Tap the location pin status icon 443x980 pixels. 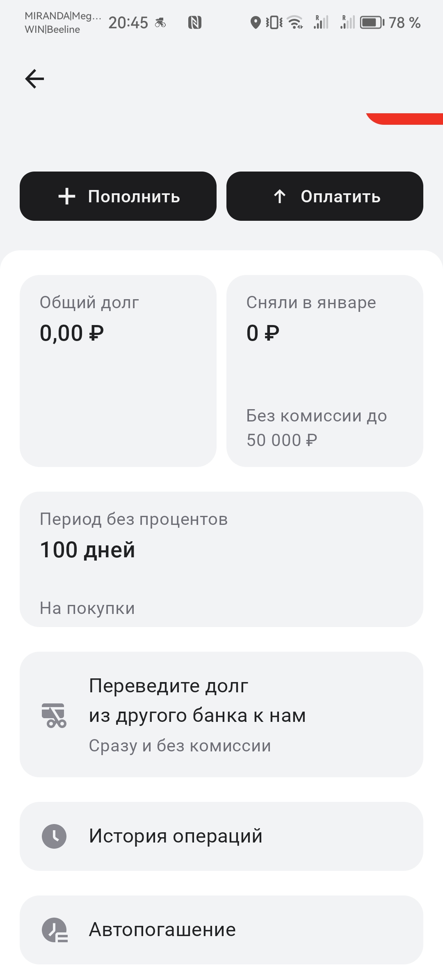[255, 23]
